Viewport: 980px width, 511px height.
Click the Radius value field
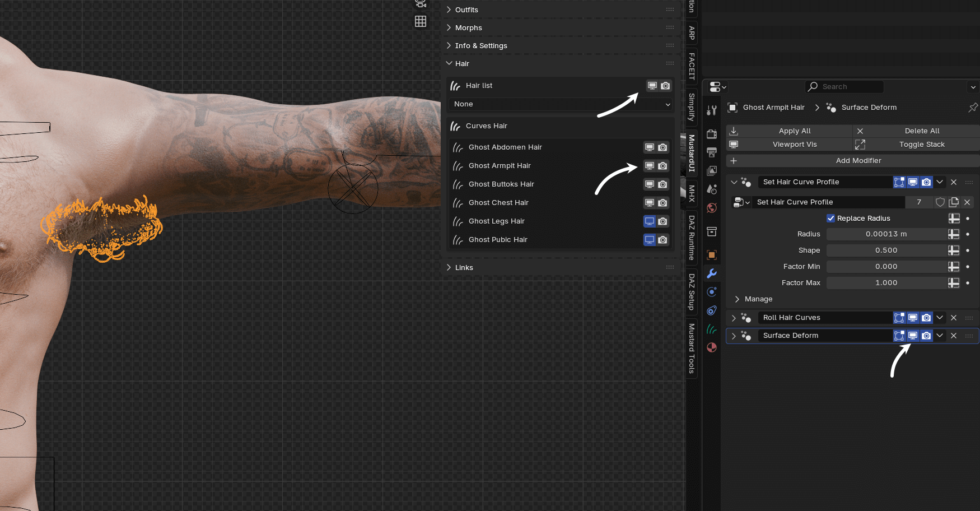tap(886, 234)
